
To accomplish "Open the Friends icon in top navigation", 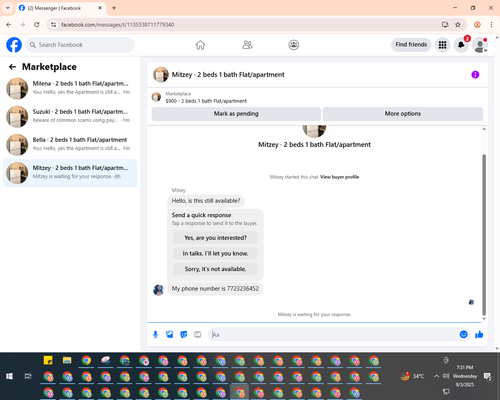I will (x=247, y=45).
